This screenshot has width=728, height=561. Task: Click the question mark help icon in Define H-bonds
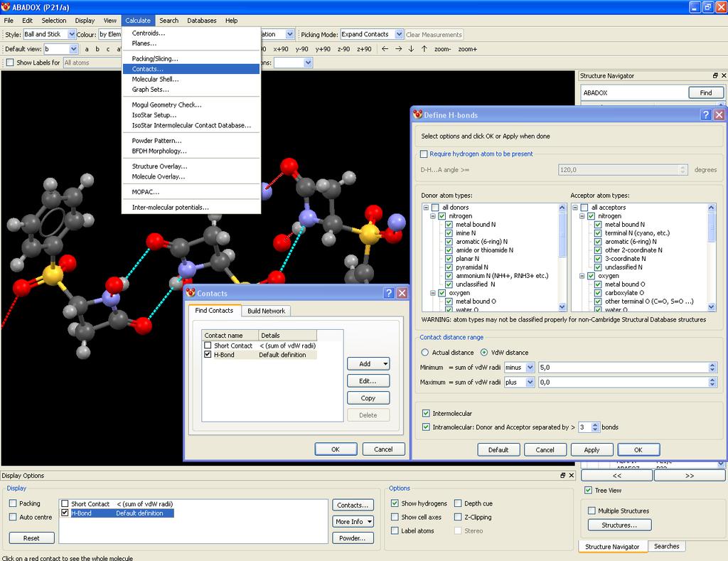(x=706, y=114)
